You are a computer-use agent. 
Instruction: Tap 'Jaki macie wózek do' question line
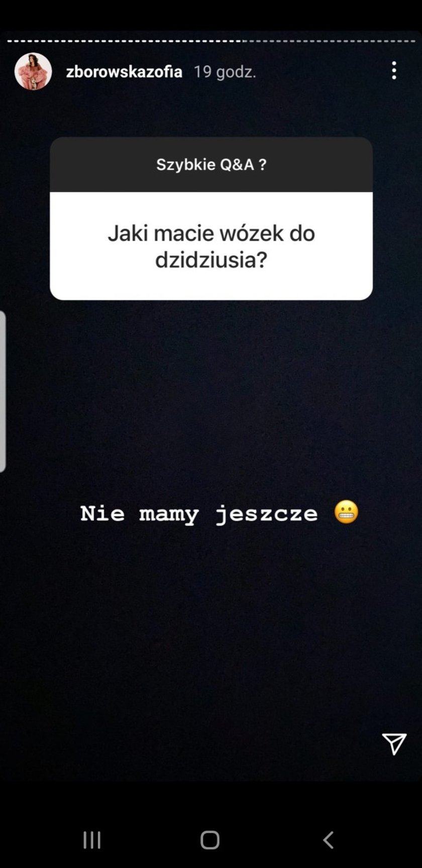211,234
